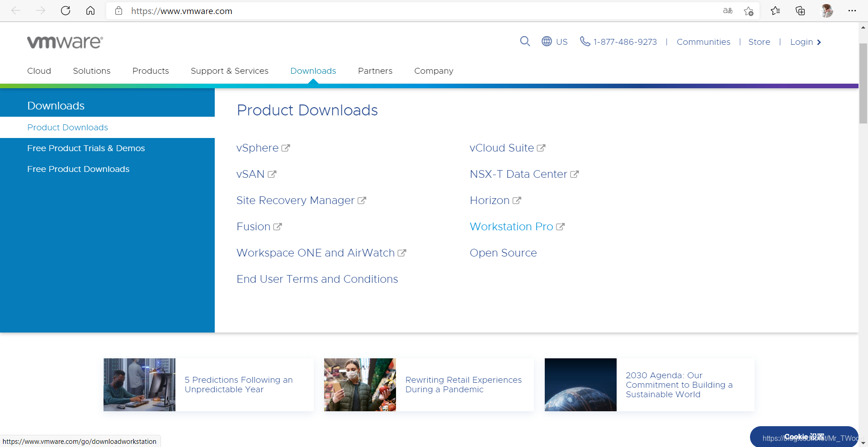Click external icon beside NSX-T Data Center
Image resolution: width=868 pixels, height=447 pixels.
coord(574,174)
